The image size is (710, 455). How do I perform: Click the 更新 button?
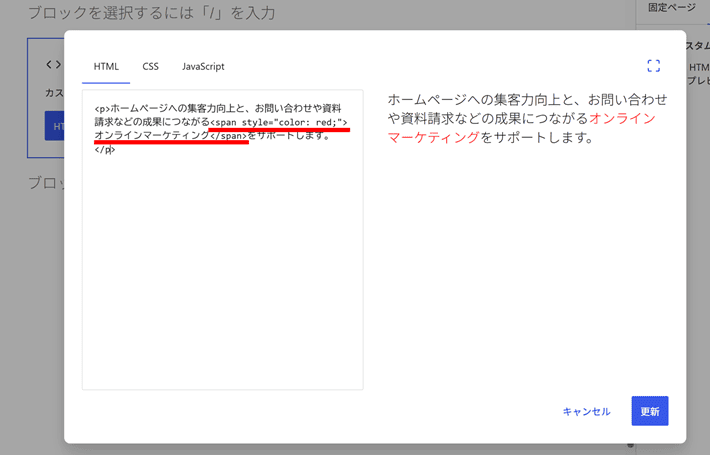point(650,411)
